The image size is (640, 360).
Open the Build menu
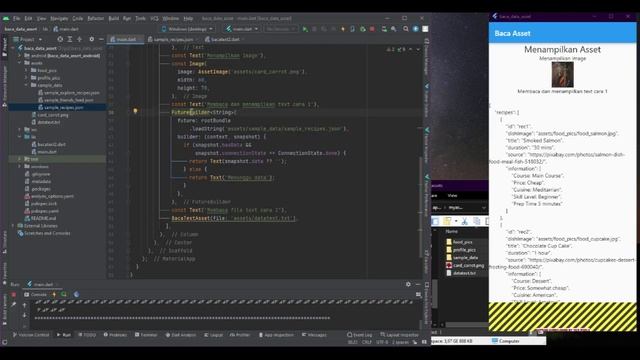pos(113,18)
